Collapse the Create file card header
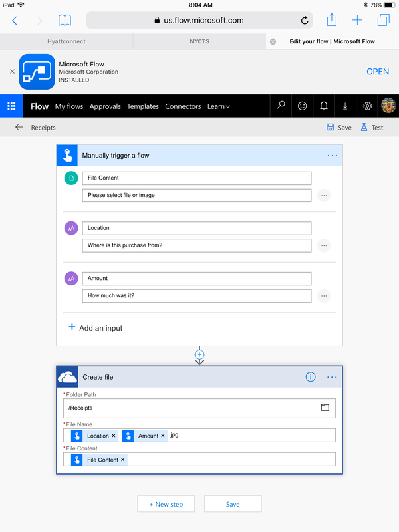Image resolution: width=399 pixels, height=532 pixels. 199,377
